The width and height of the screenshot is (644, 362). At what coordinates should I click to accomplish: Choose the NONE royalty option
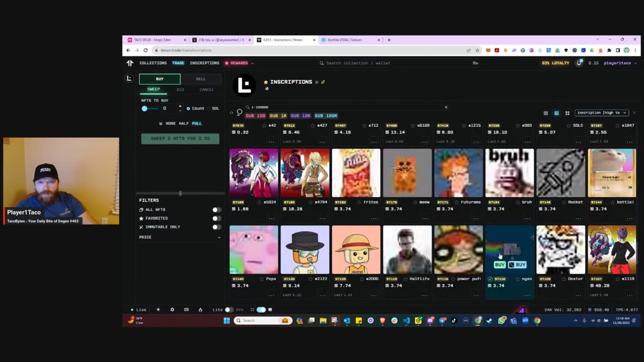pos(171,123)
